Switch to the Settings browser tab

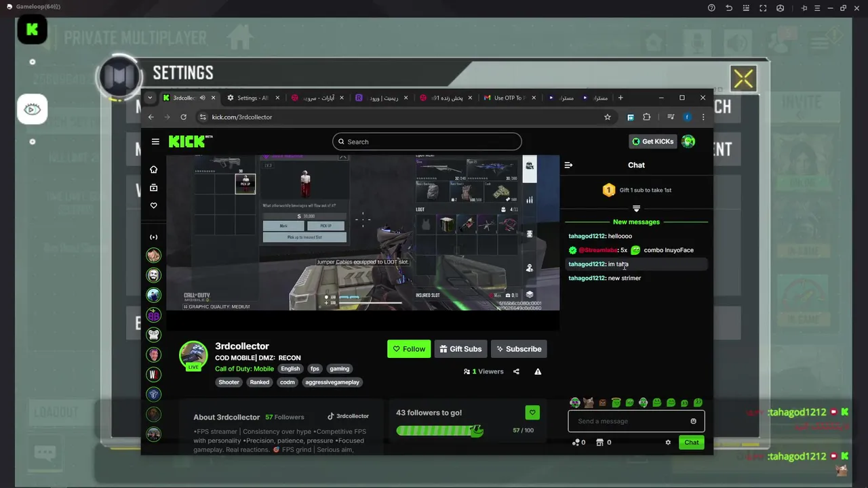point(252,98)
